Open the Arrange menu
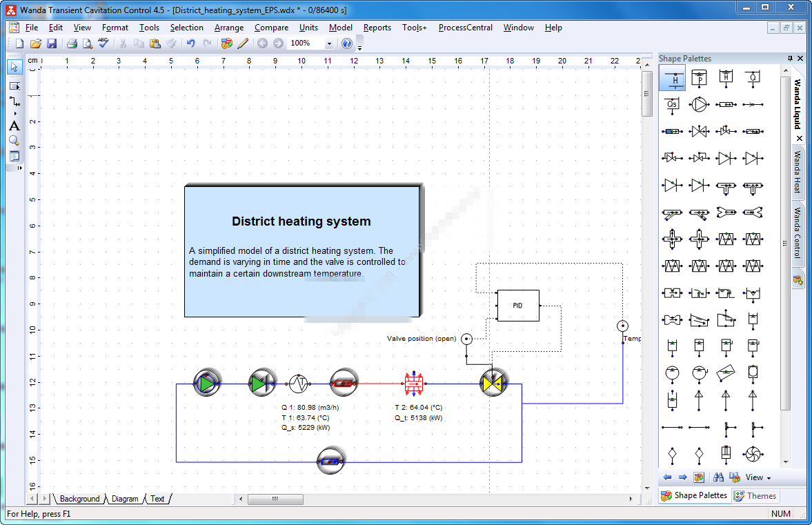The height and width of the screenshot is (525, 812). pyautogui.click(x=229, y=28)
